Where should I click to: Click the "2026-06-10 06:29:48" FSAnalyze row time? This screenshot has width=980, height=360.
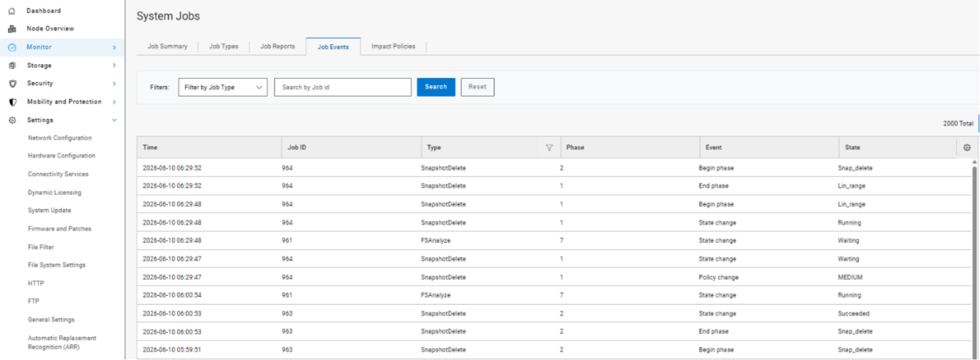172,240
